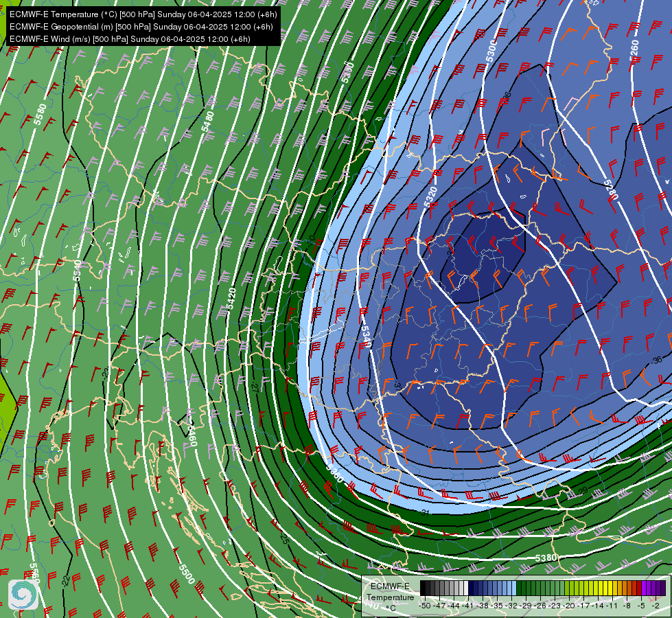Viewport: 672px width, 618px height.
Task: Click the 5300 geopotential contour label
Action: (491, 51)
